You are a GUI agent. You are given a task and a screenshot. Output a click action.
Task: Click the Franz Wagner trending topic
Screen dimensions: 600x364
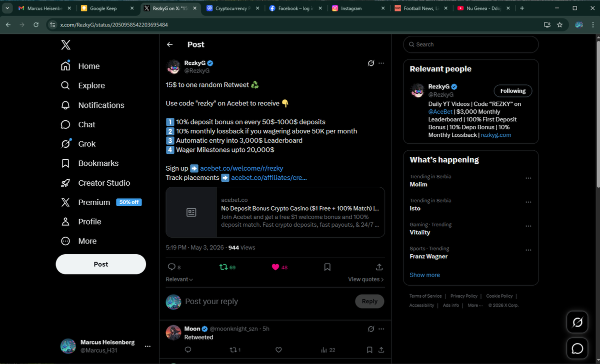click(428, 257)
